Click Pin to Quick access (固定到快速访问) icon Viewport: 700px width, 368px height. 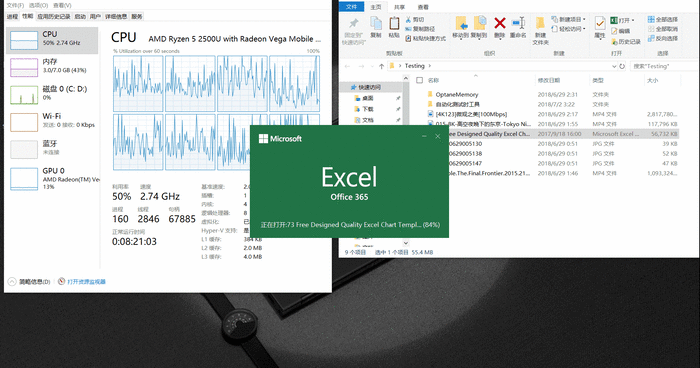point(354,24)
